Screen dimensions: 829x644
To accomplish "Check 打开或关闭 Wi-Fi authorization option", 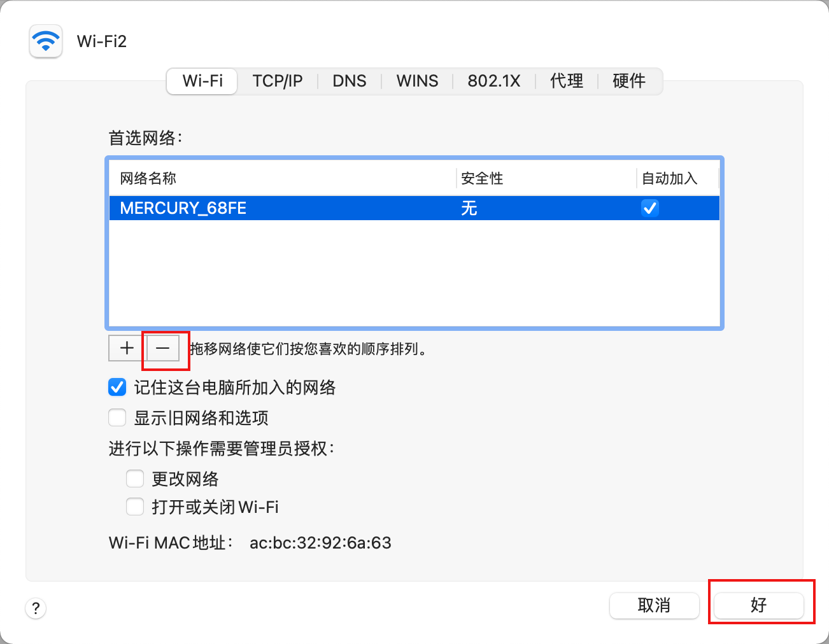I will [135, 507].
